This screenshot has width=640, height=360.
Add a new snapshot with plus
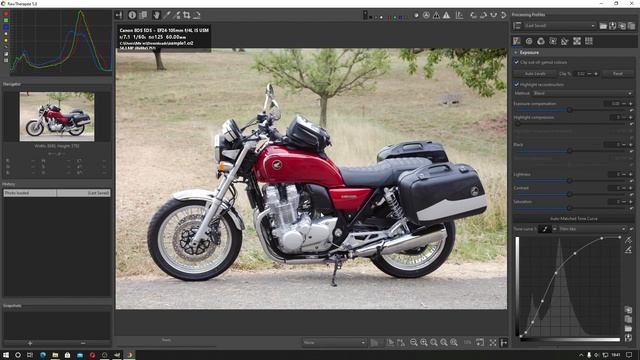point(30,343)
